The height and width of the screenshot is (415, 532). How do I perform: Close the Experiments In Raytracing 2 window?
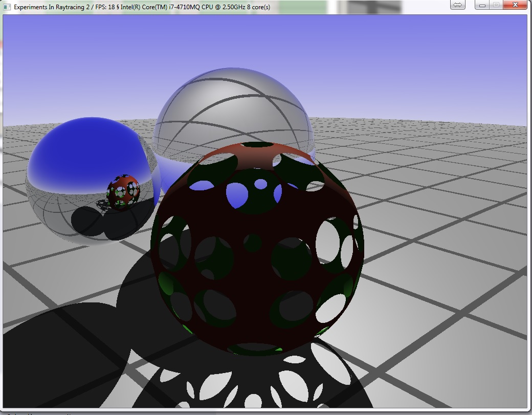point(516,5)
